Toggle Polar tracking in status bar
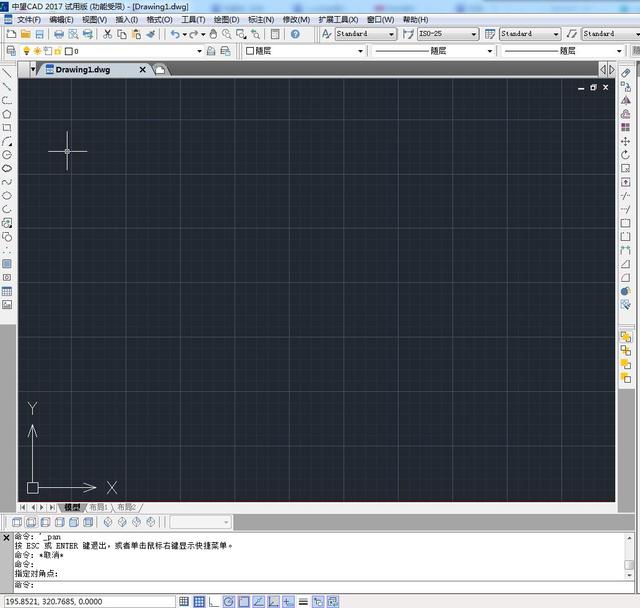This screenshot has width=640, height=608. [x=229, y=601]
